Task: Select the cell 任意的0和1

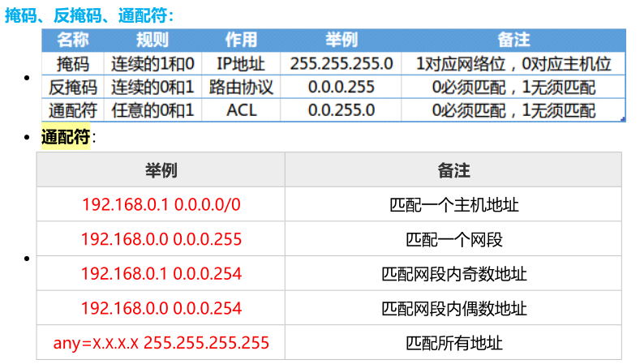Action: coord(152,110)
